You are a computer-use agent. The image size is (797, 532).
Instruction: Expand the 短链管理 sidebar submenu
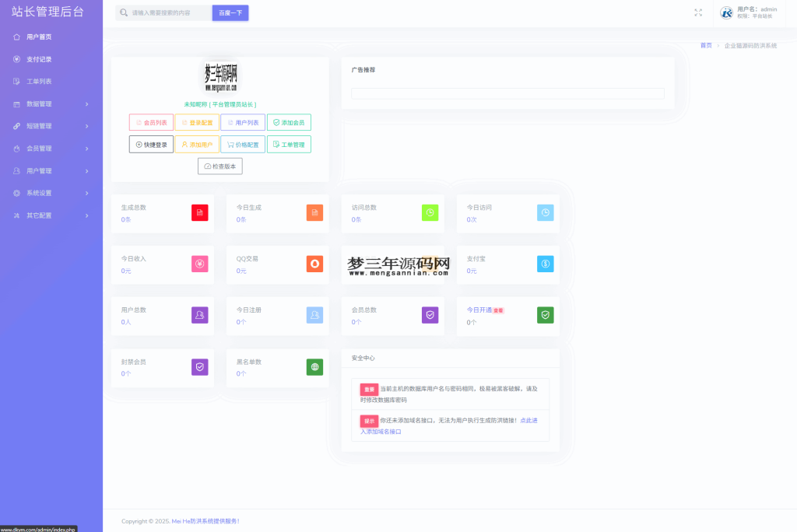coord(51,126)
